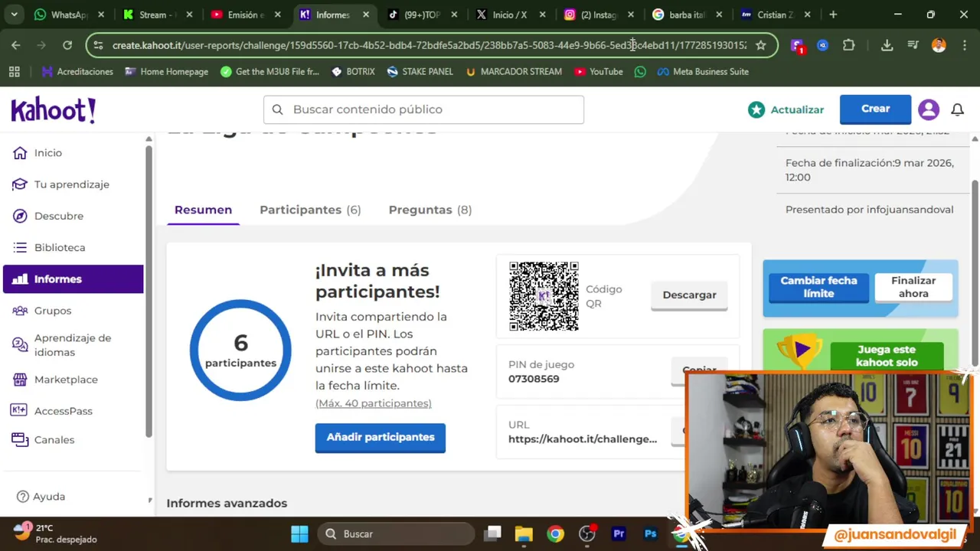Click the Ayuda question mark icon

[x=23, y=497]
